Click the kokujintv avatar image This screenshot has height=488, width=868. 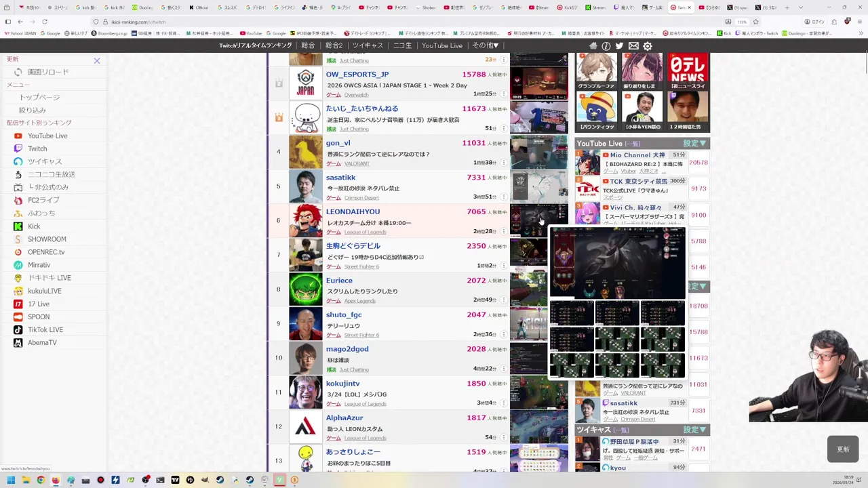[306, 392]
